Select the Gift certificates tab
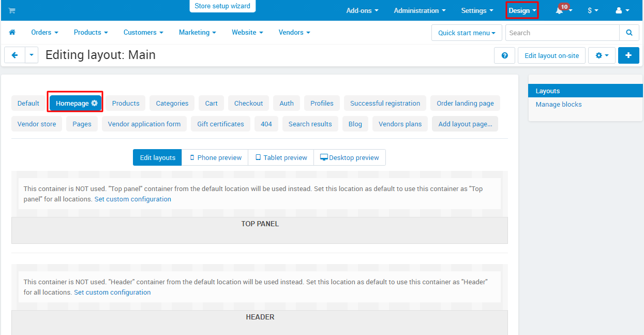 point(220,124)
